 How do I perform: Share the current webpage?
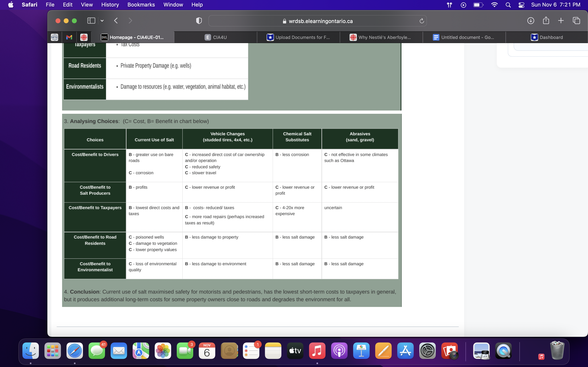click(546, 21)
